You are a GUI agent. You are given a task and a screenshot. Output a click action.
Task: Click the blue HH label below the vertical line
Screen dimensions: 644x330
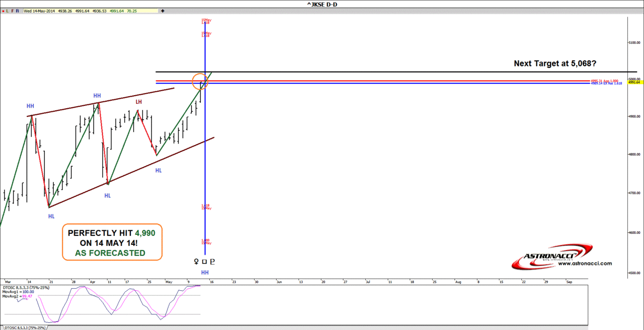205,273
